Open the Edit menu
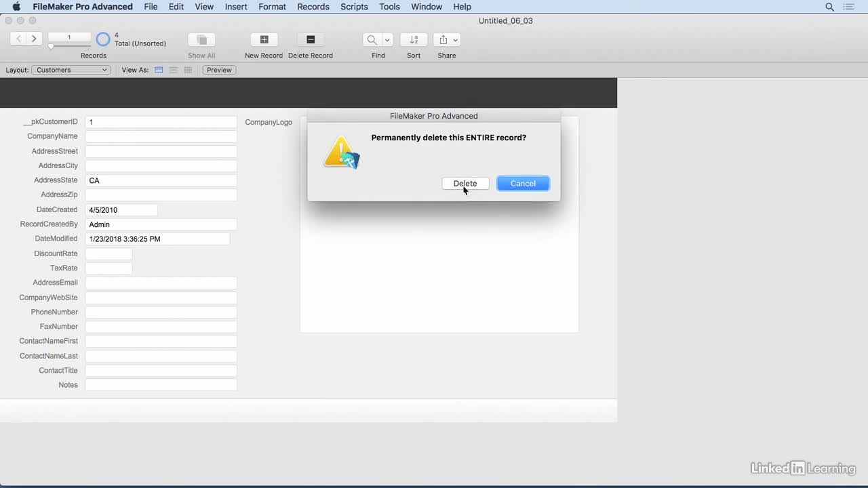 pyautogui.click(x=176, y=7)
